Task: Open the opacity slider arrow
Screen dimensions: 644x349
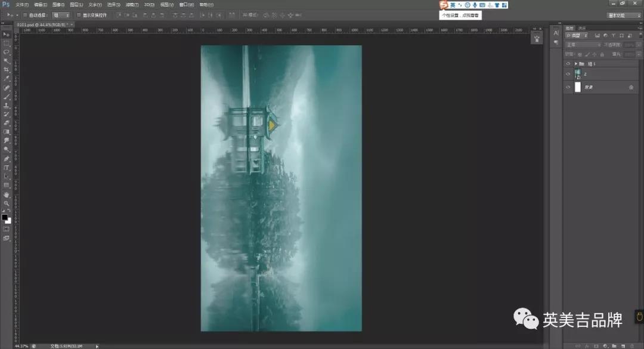Action: (638, 44)
